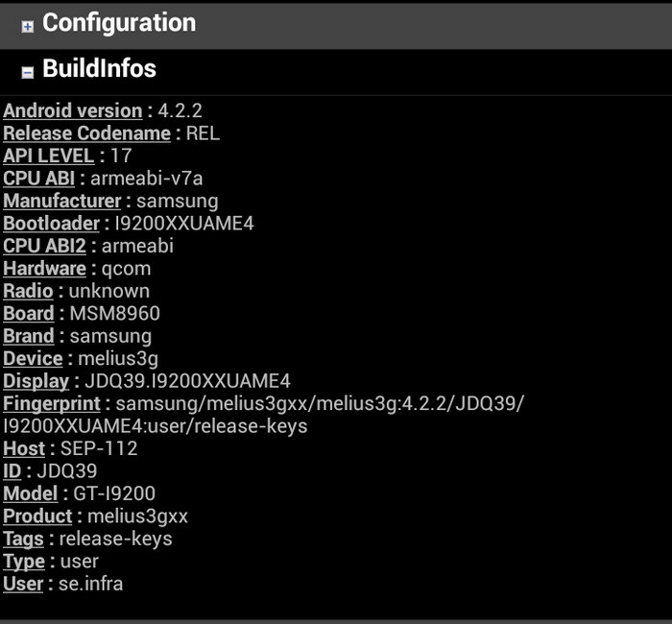This screenshot has width=672, height=624.
Task: Open the Manufacturer label link
Action: 61,201
